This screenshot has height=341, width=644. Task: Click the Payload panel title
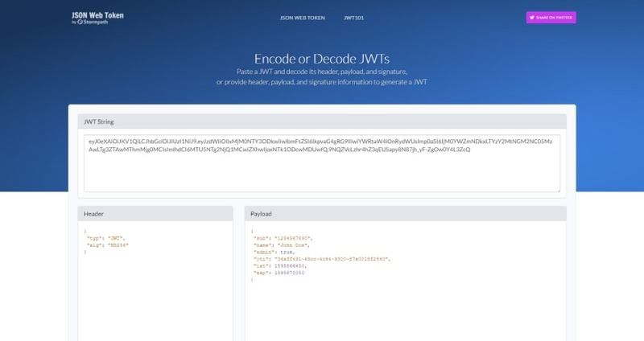[262, 214]
